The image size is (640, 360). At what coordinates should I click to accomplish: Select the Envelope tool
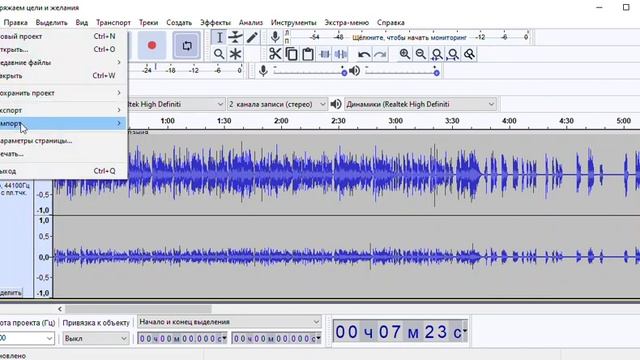[236, 38]
